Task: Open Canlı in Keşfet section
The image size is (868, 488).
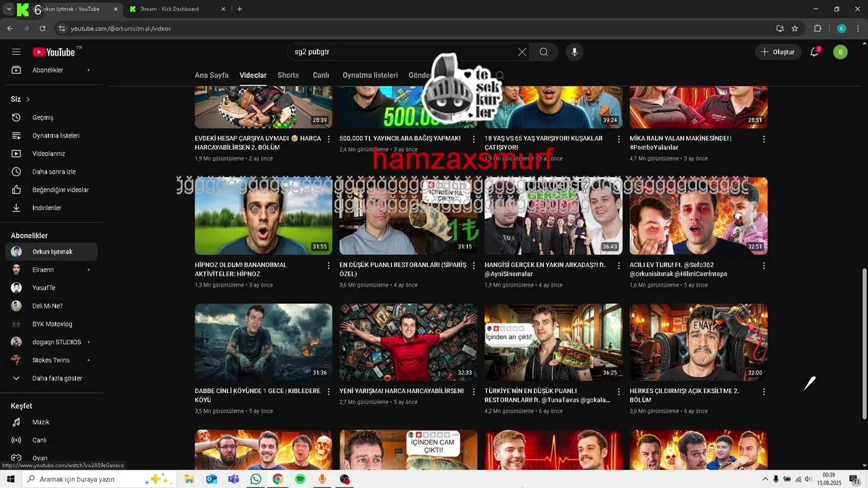Action: pos(52,440)
